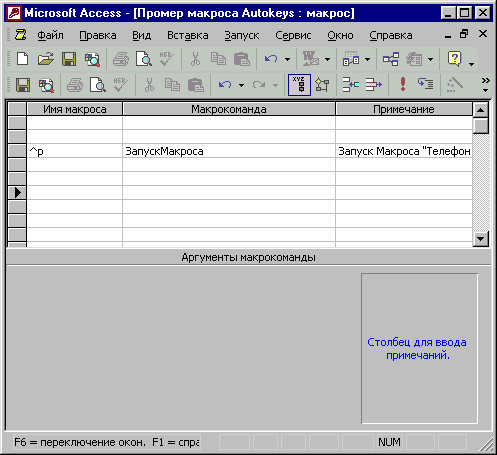Click Spelling icon in Database toolbar
497x455 pixels.
(x=167, y=59)
